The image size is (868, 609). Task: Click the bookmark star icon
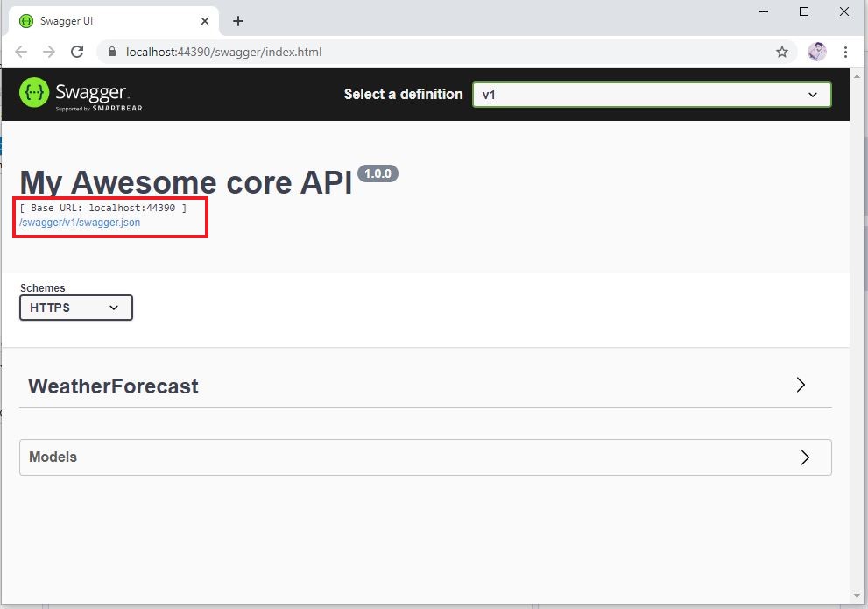click(782, 52)
